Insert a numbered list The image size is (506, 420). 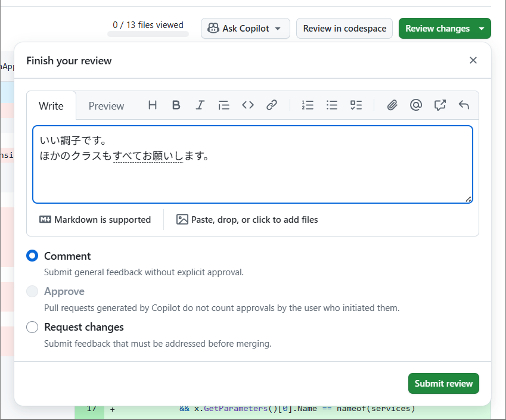click(x=308, y=105)
